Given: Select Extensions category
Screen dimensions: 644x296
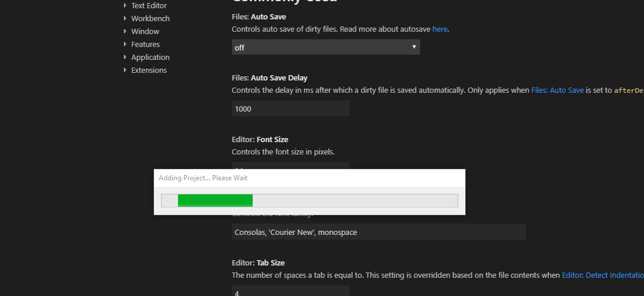Looking at the screenshot, I should coord(149,70).
